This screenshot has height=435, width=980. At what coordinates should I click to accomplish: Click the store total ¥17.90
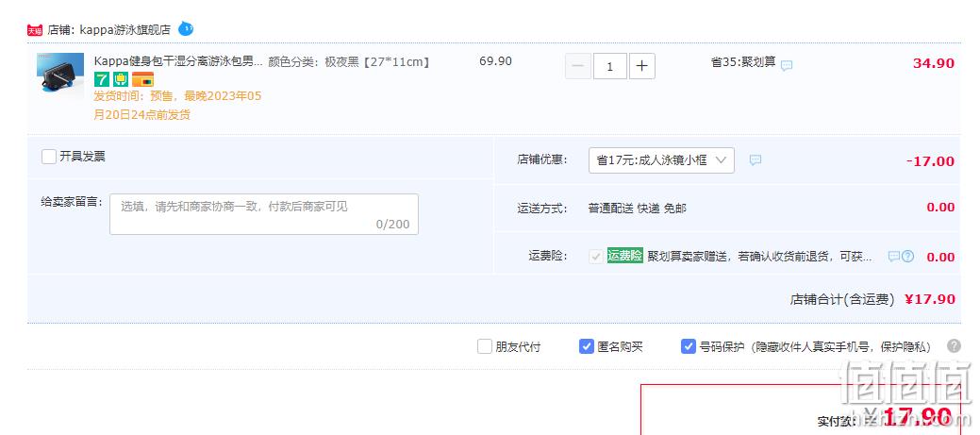click(x=930, y=299)
